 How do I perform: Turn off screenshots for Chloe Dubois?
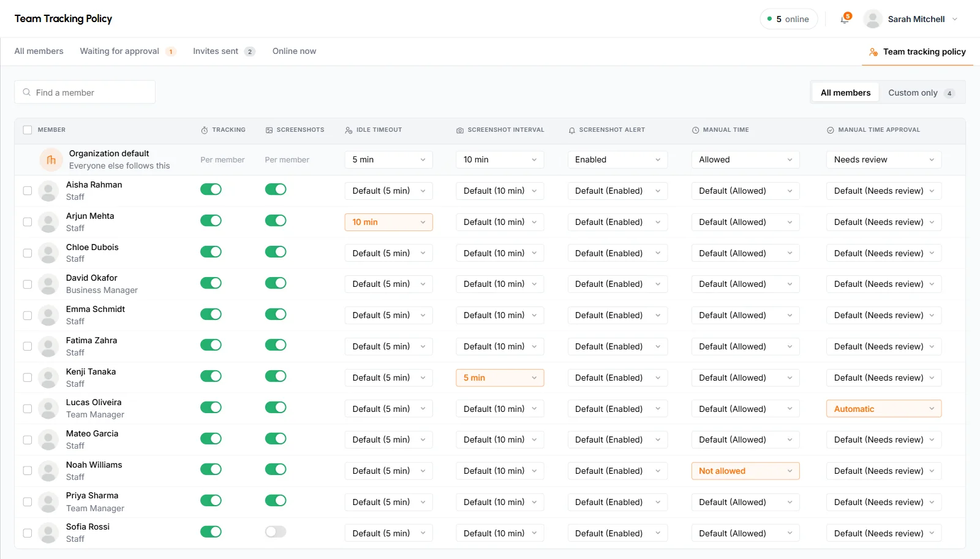(x=276, y=252)
